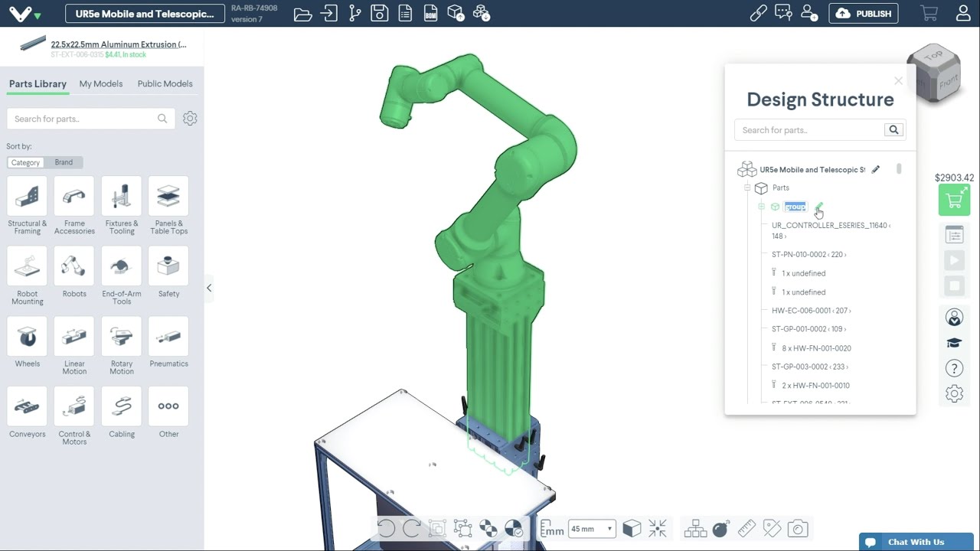
Task: Click the bomb explode view icon
Action: point(720,528)
